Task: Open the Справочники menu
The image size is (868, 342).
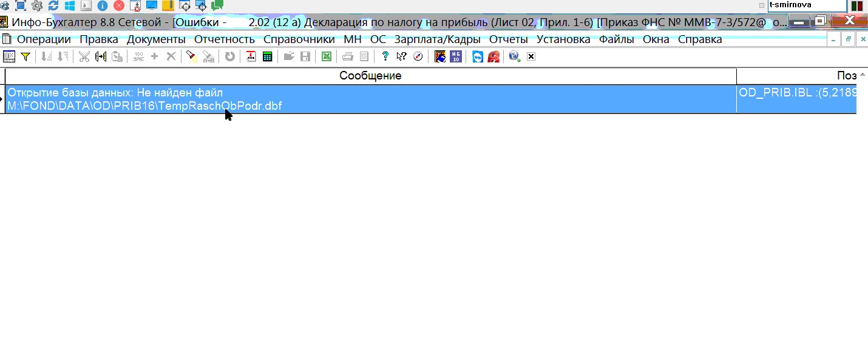Action: 299,39
